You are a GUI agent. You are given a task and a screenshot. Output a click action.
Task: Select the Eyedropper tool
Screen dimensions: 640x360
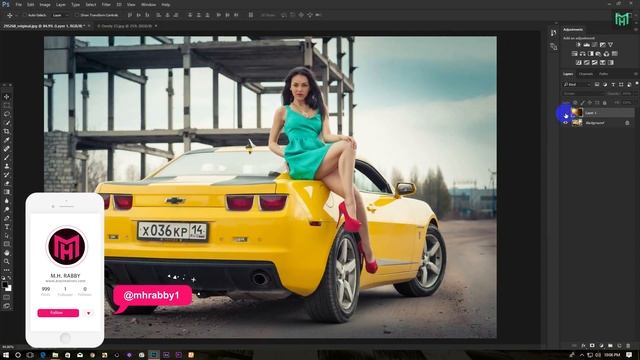tap(7, 140)
